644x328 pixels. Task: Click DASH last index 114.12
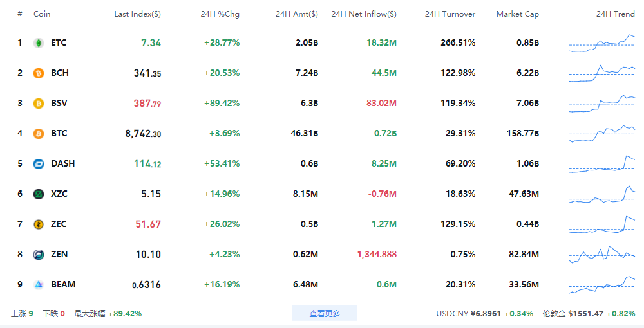tap(147, 164)
